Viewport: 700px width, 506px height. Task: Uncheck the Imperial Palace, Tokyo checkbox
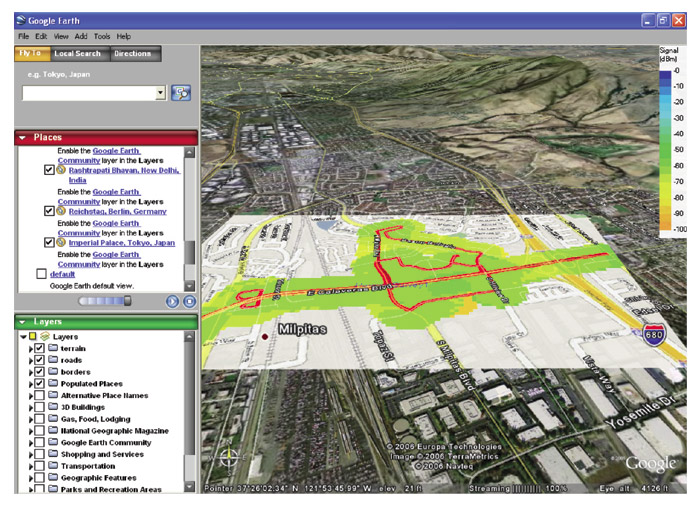49,243
